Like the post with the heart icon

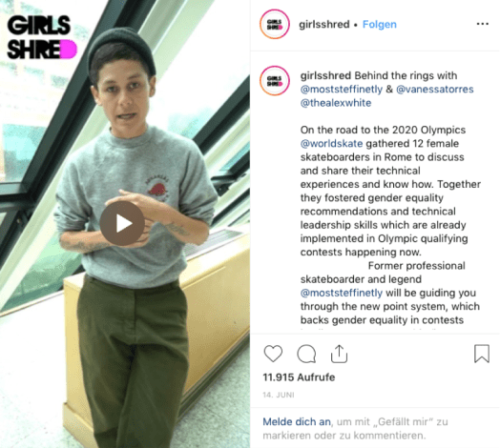(x=273, y=354)
